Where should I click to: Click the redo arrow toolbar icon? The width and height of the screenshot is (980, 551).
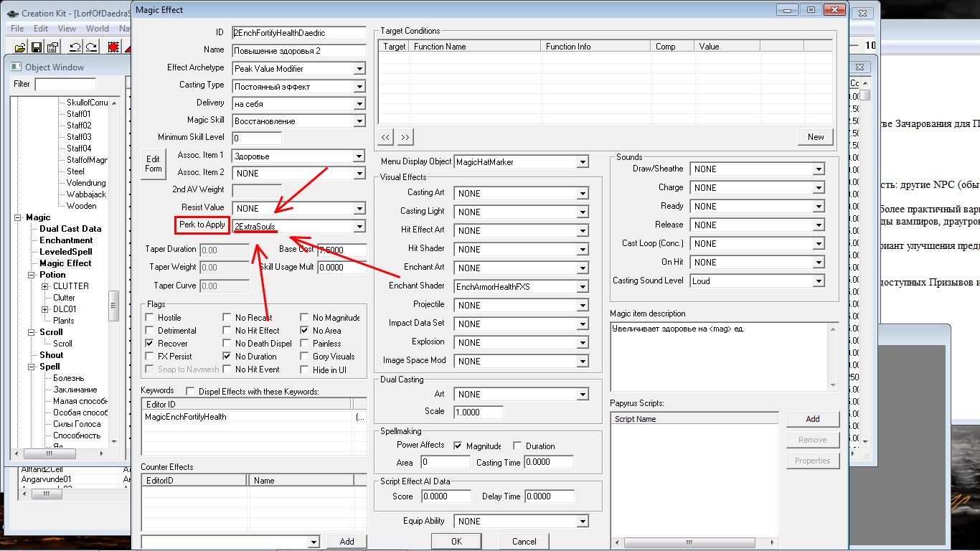(91, 47)
